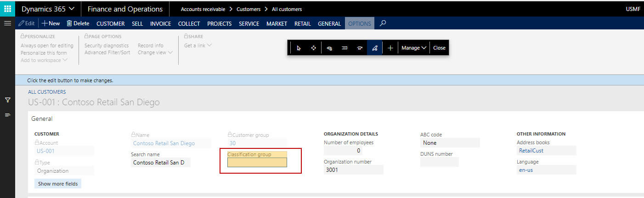Go to Accounts receivable breadcrumb
Image resolution: width=644 pixels, height=198 pixels.
203,9
